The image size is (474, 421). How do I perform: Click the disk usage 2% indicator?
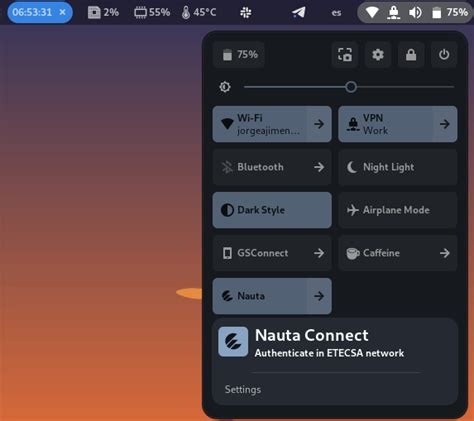coord(103,12)
